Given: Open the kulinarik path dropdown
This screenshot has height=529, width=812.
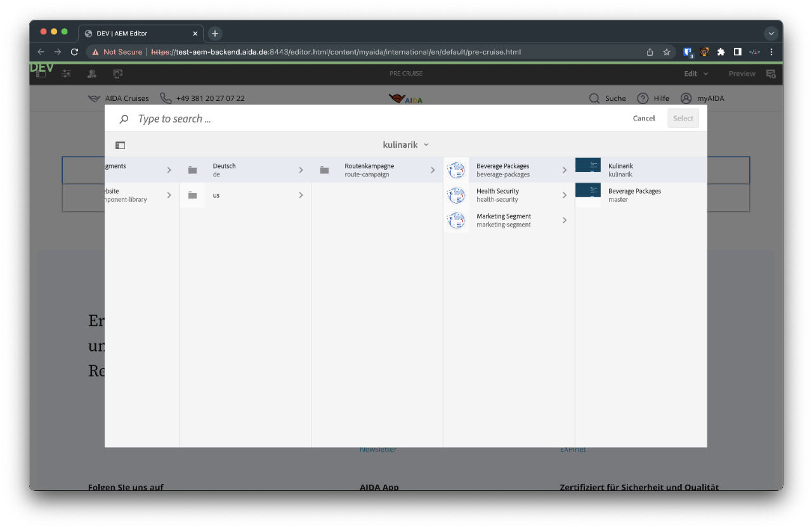Looking at the screenshot, I should coord(406,145).
